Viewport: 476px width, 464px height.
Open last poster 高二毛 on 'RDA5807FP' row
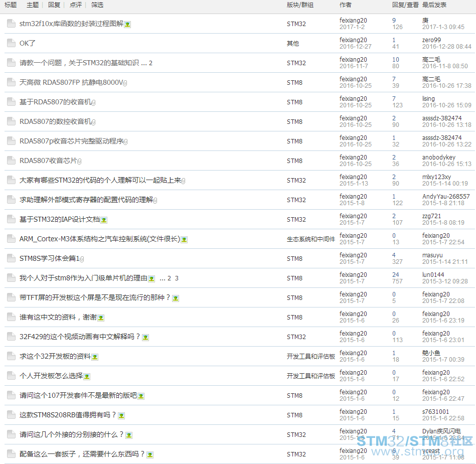[x=431, y=79]
